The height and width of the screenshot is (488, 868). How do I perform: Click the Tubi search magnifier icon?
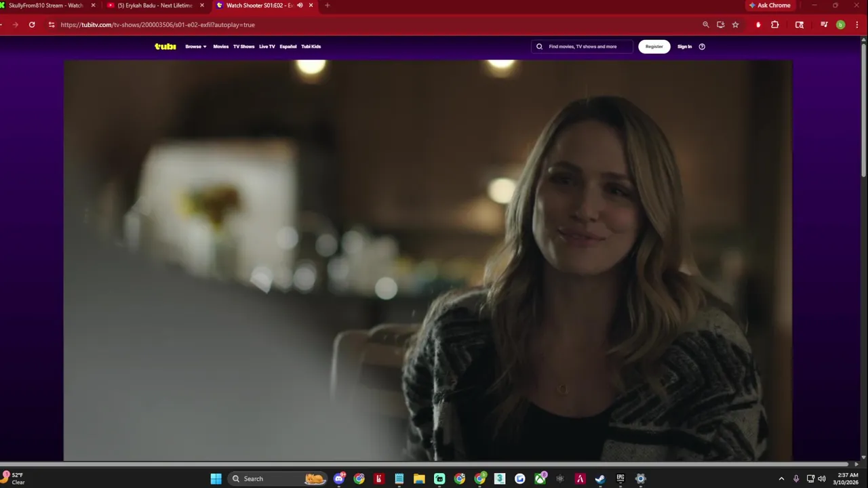click(540, 47)
